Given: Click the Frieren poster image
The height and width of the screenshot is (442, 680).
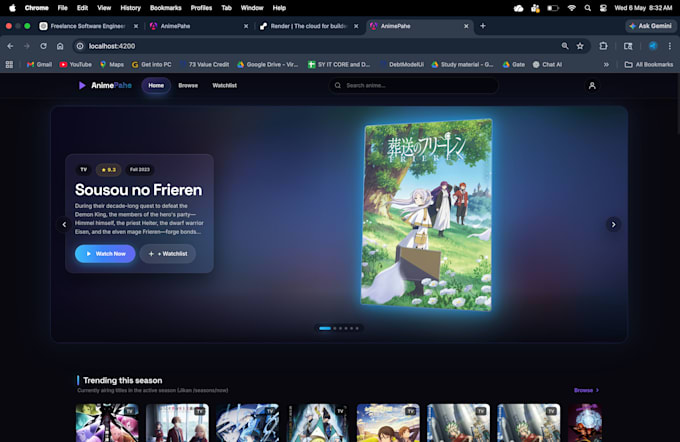Looking at the screenshot, I should pyautogui.click(x=427, y=215).
